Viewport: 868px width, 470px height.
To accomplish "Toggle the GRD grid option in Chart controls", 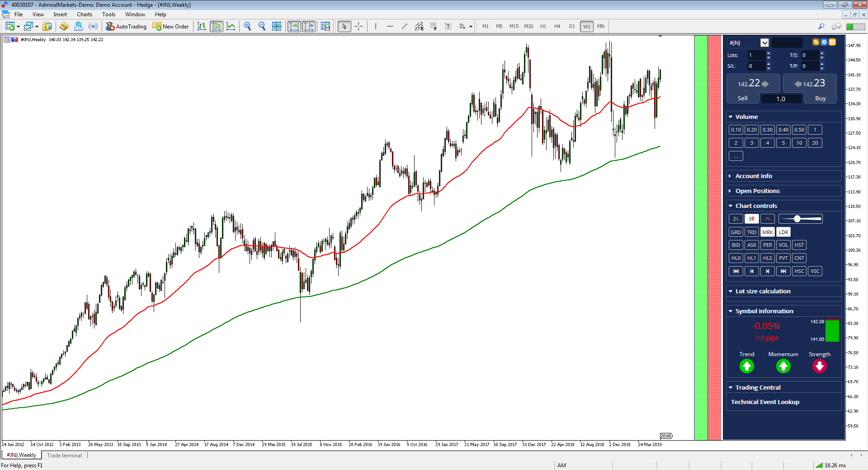I will point(736,232).
